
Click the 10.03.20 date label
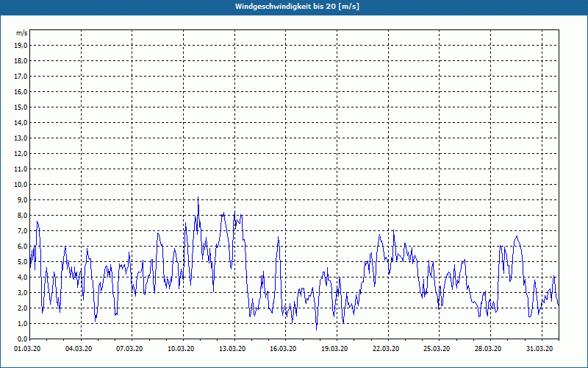[x=181, y=349]
